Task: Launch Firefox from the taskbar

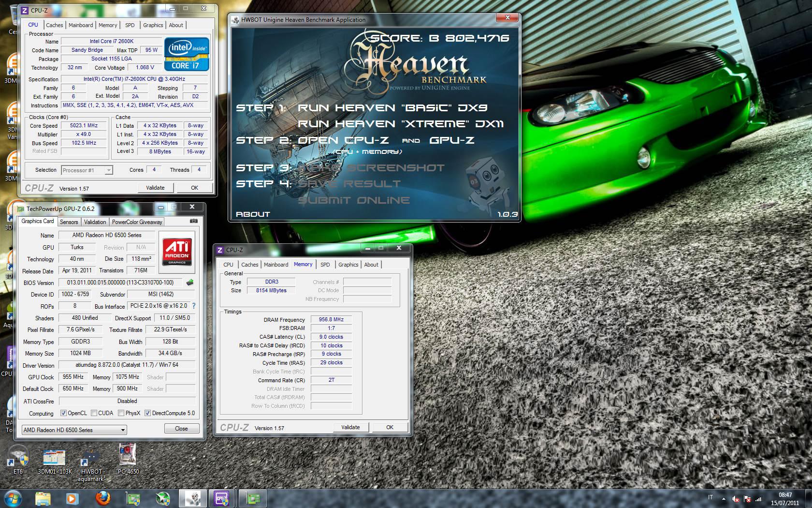Action: click(102, 498)
